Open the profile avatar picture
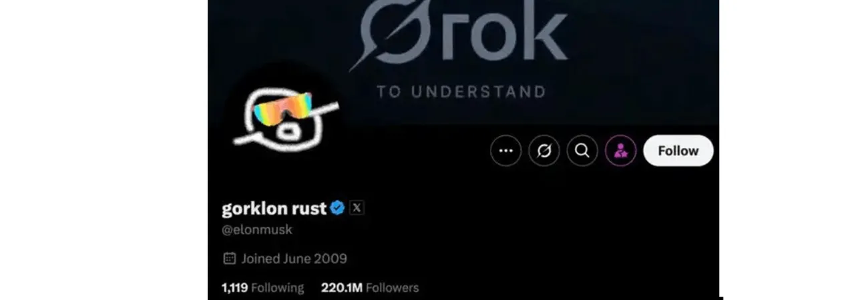The width and height of the screenshot is (868, 300). tap(285, 119)
